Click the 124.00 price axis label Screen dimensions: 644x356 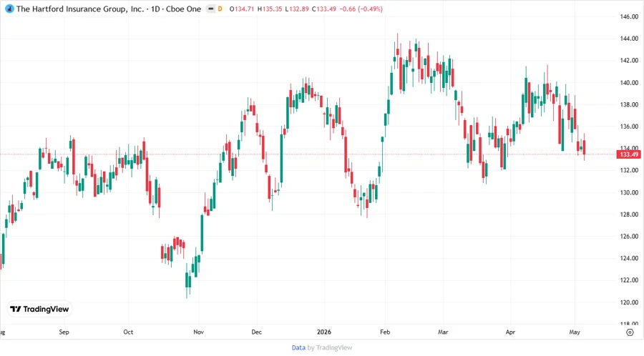point(629,258)
